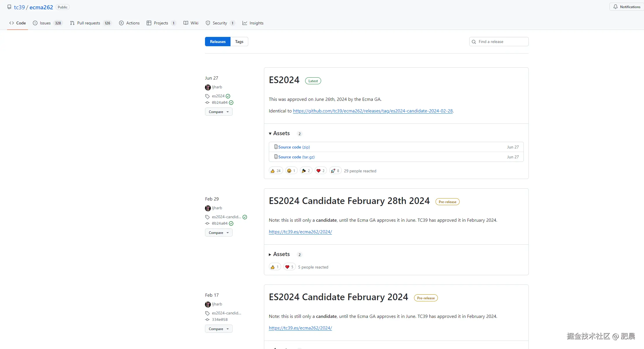Screen dimensions: 644x349
Task: Click the thumbs-up reaction on ES2024
Action: (276, 171)
